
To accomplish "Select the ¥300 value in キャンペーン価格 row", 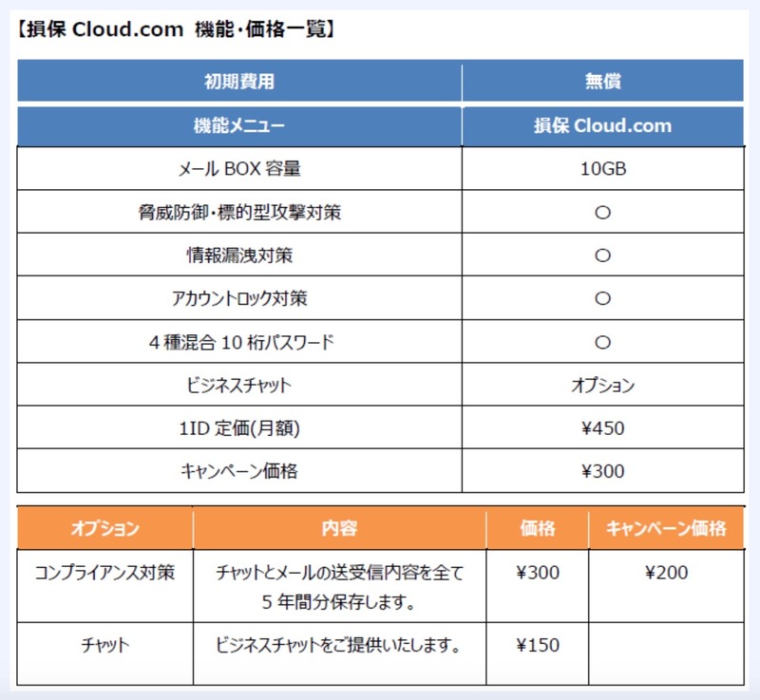I will pyautogui.click(x=602, y=471).
